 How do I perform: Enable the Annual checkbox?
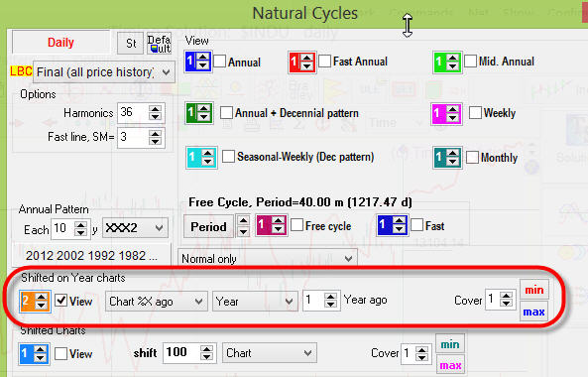[220, 62]
